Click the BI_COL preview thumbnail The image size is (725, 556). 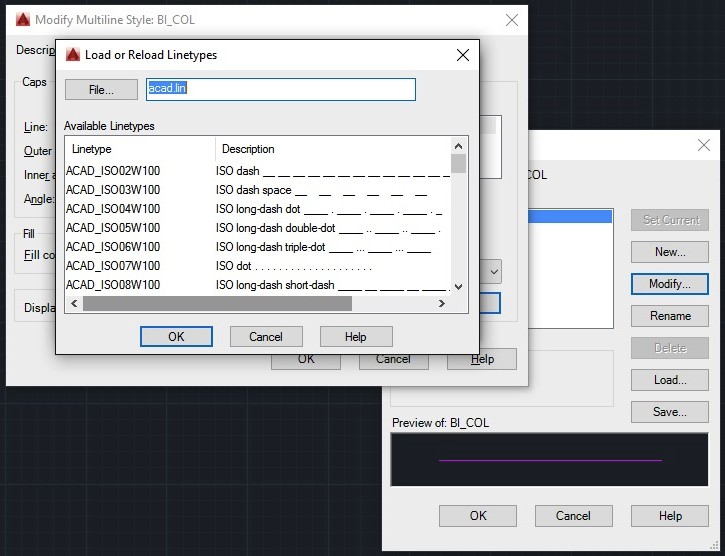point(549,459)
